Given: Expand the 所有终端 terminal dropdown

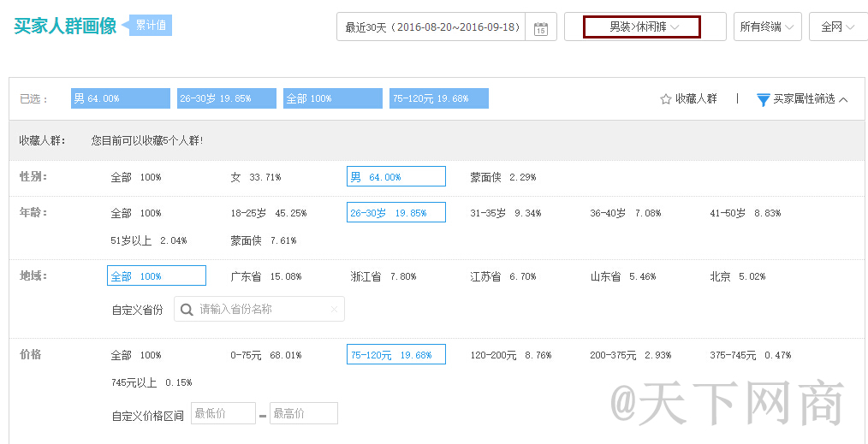Looking at the screenshot, I should pos(767,27).
